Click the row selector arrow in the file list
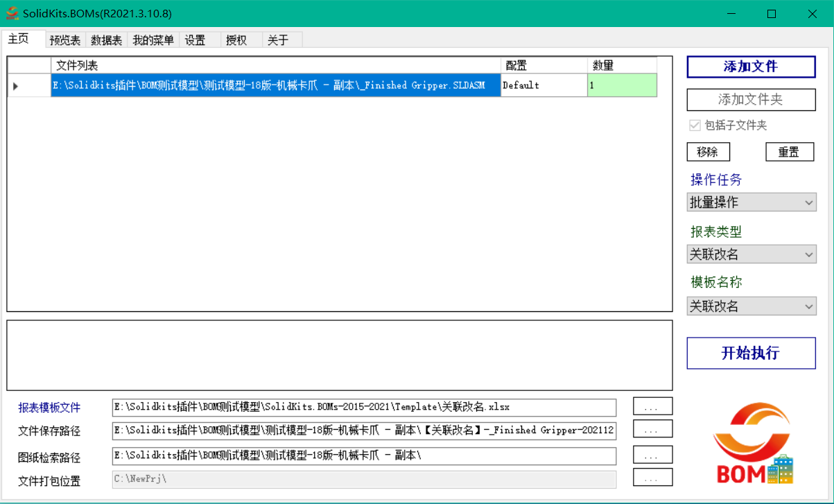This screenshot has height=504, width=834. coord(14,85)
